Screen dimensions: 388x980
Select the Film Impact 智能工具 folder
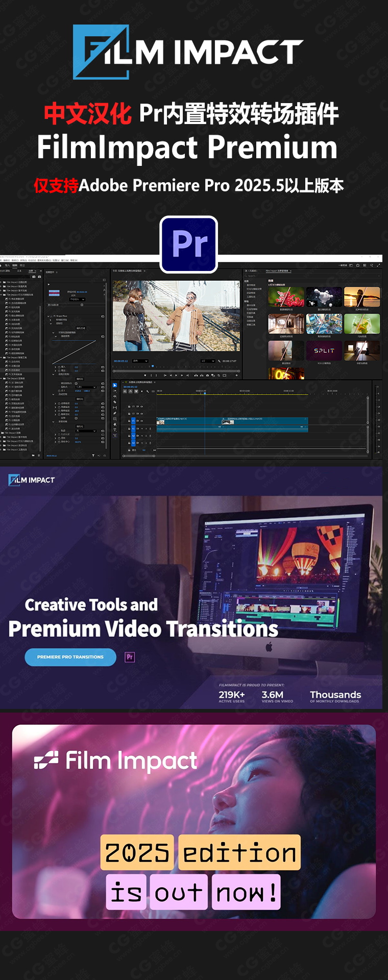tap(17, 357)
